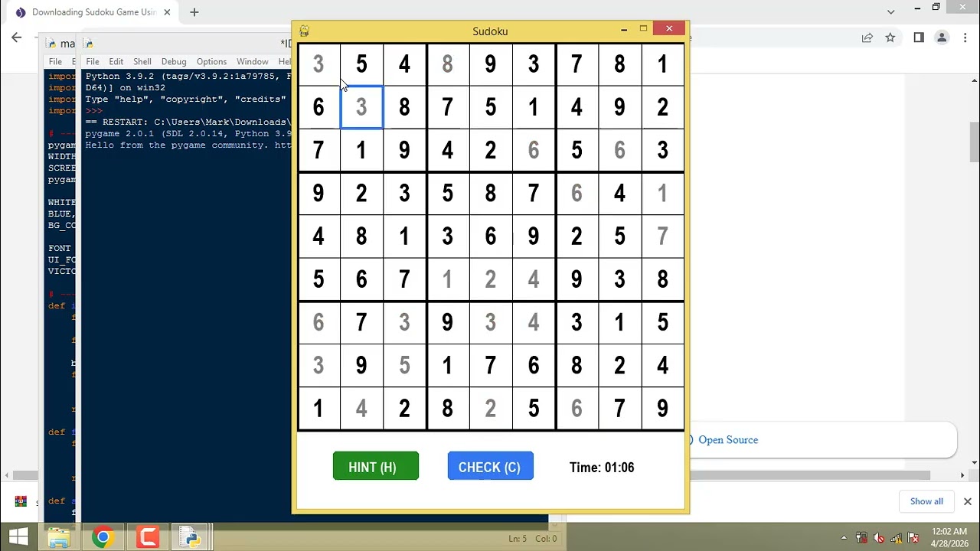Click the volume speaker tray icon
This screenshot has width=980, height=551.
click(x=879, y=538)
